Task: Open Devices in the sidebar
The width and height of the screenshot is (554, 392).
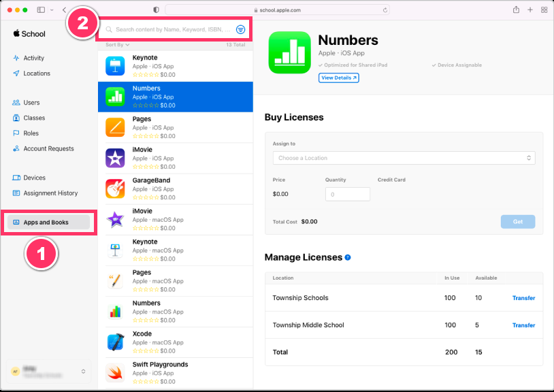Action: point(34,178)
